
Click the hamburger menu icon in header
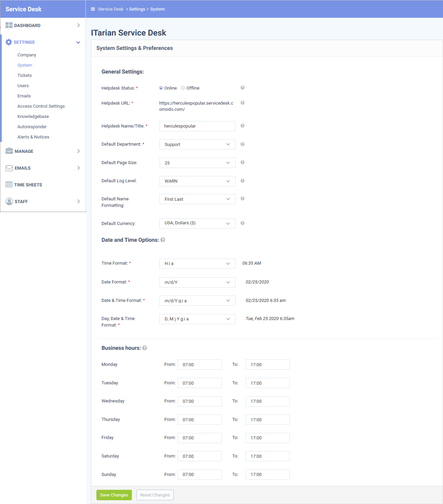pos(93,9)
